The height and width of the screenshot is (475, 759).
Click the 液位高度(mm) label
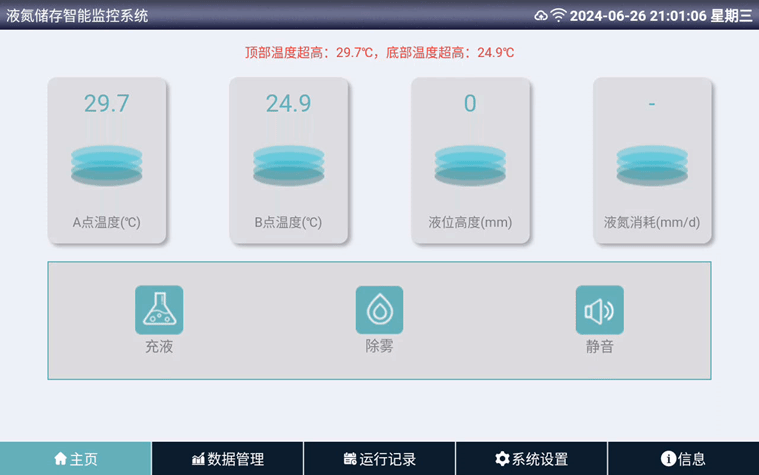click(x=470, y=222)
